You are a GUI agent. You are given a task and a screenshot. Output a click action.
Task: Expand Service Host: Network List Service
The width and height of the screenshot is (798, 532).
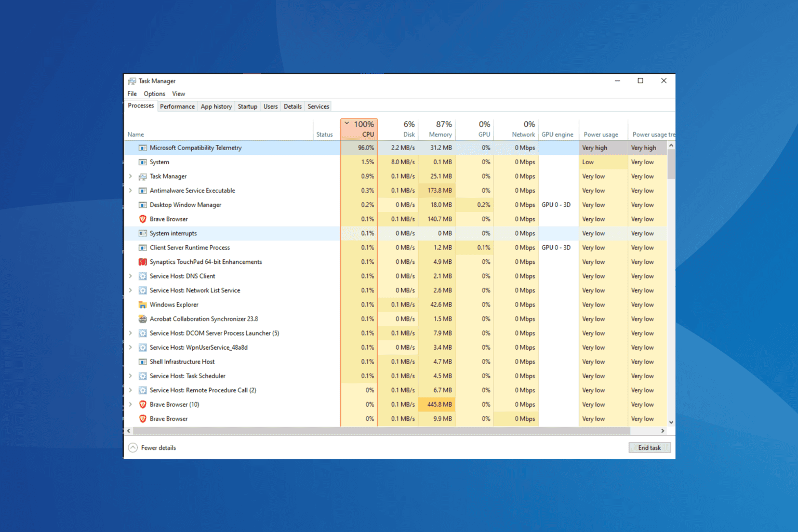(130, 290)
